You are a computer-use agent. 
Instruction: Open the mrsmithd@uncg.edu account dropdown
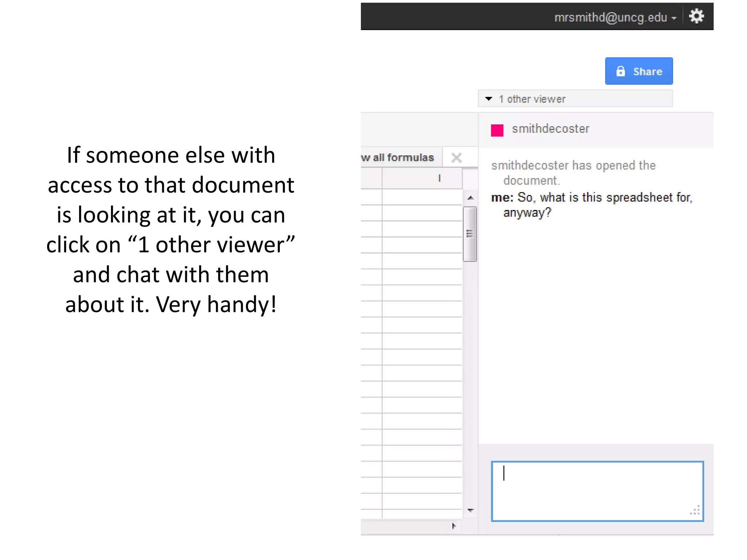pyautogui.click(x=615, y=17)
